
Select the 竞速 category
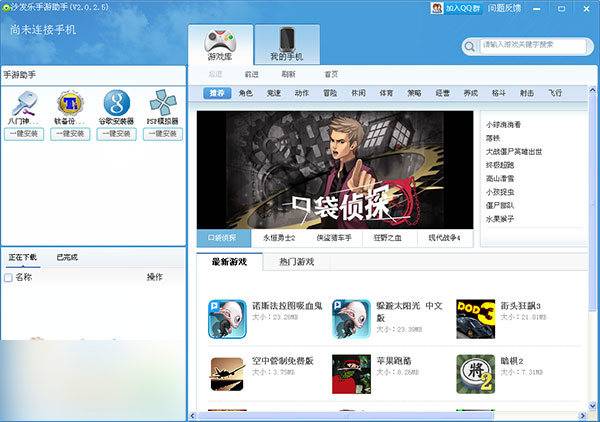point(274,93)
